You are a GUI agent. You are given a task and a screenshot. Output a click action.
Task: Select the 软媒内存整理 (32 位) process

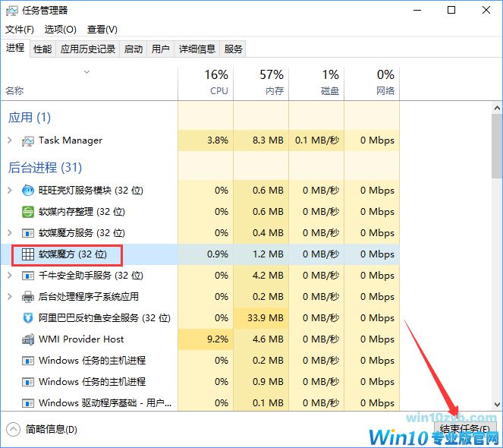click(x=200, y=212)
